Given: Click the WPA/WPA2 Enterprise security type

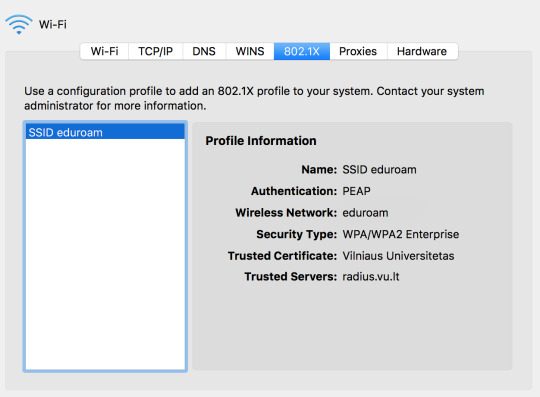Looking at the screenshot, I should point(401,234).
